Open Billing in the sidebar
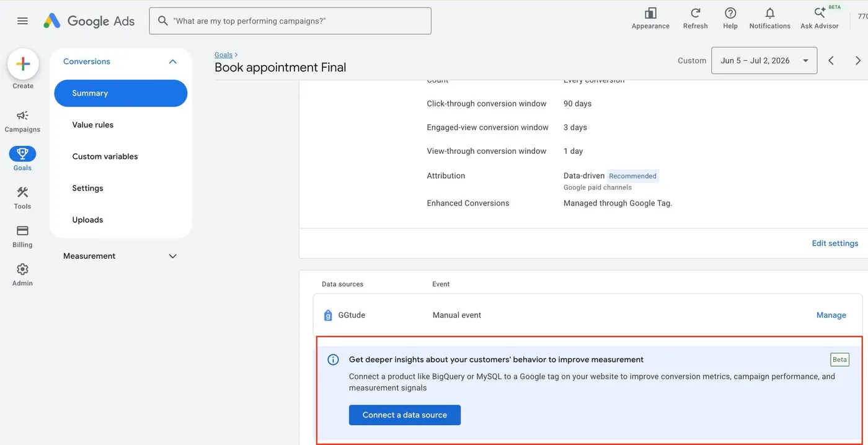This screenshot has width=868, height=445. [x=22, y=236]
